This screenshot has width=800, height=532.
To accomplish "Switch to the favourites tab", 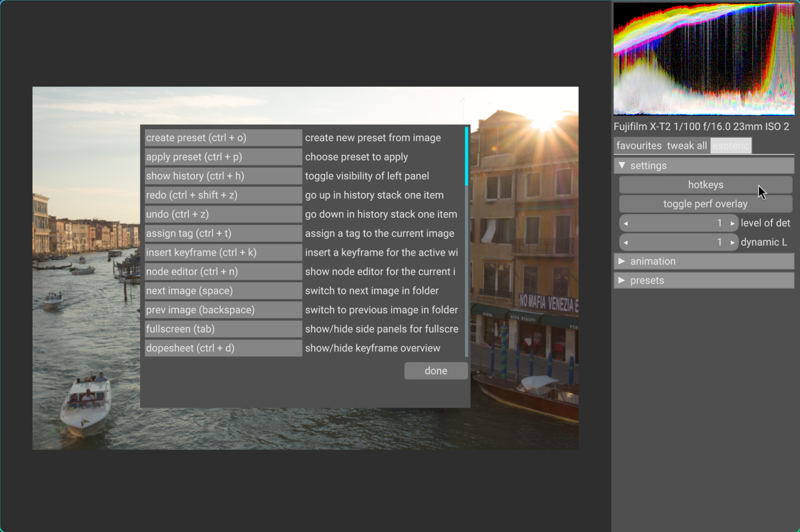I will 639,146.
